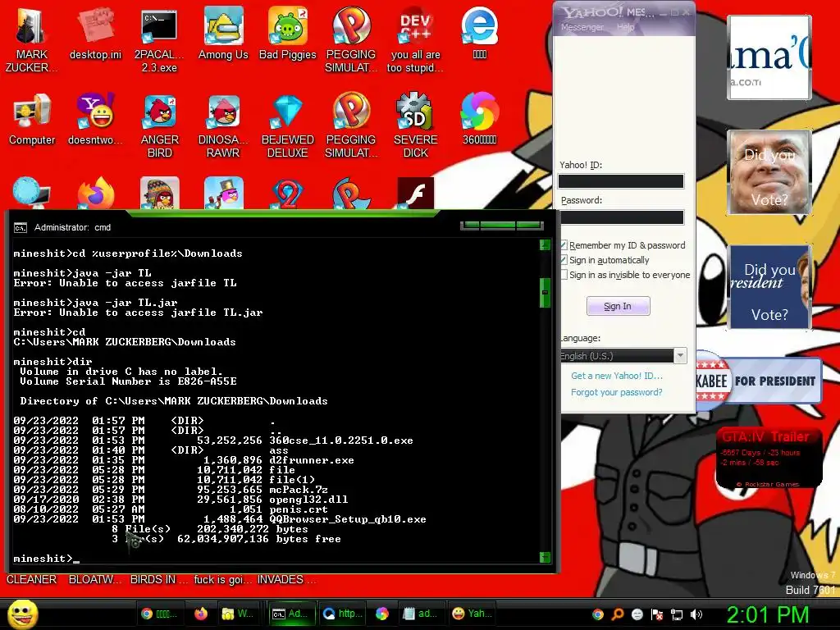Open the blue e browser desktop icon
The width and height of the screenshot is (840, 630).
pyautogui.click(x=479, y=33)
